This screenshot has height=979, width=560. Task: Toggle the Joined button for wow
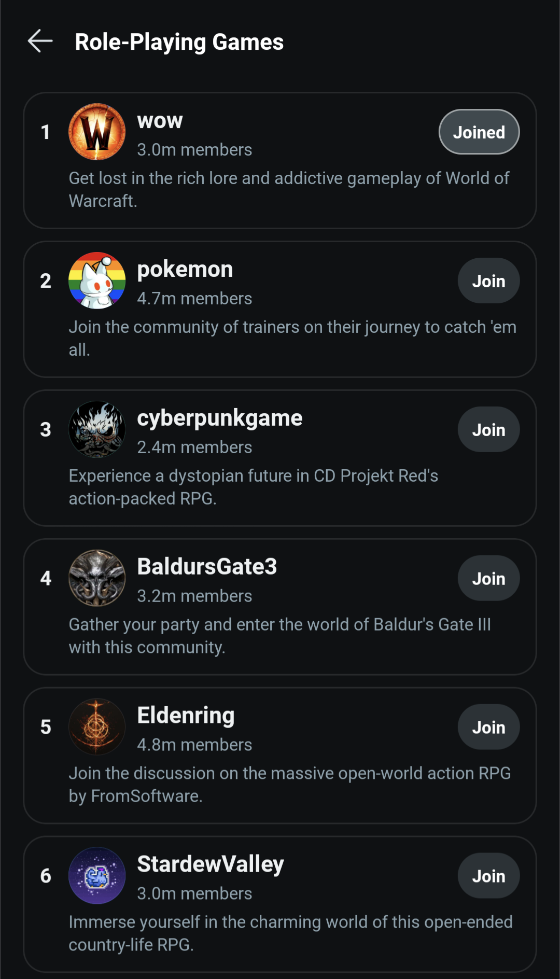[479, 132]
